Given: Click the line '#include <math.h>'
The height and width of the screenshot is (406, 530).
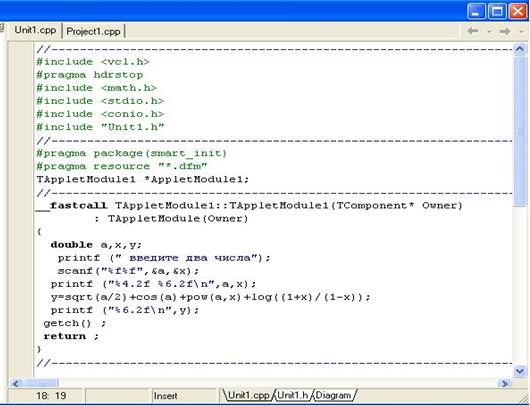Looking at the screenshot, I should (97, 88).
